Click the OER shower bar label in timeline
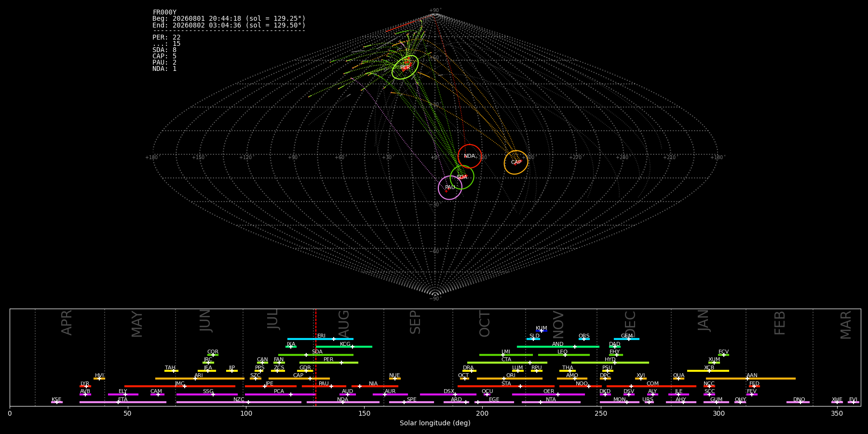Viewport: 868px width, 434px height. [549, 392]
